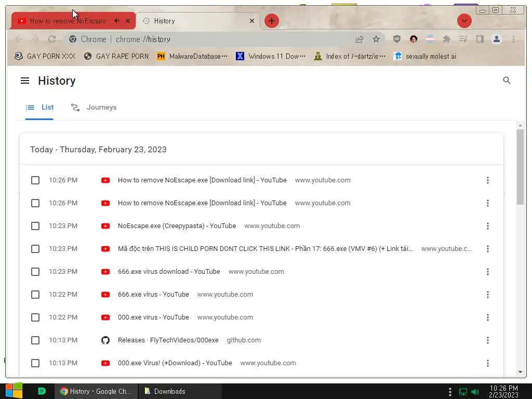Go back with the back arrow

coord(19,39)
